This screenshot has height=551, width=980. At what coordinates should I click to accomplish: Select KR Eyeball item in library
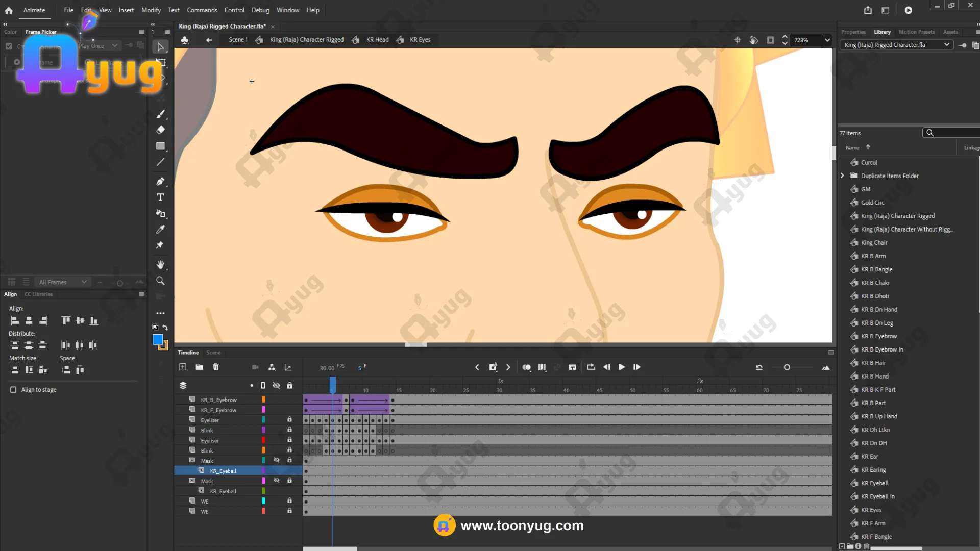coord(874,483)
